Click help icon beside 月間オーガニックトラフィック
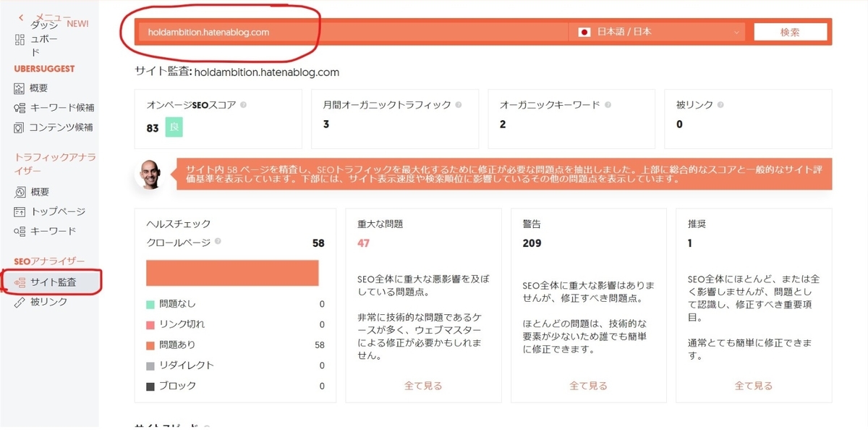Image resolution: width=868 pixels, height=430 pixels. point(459,105)
